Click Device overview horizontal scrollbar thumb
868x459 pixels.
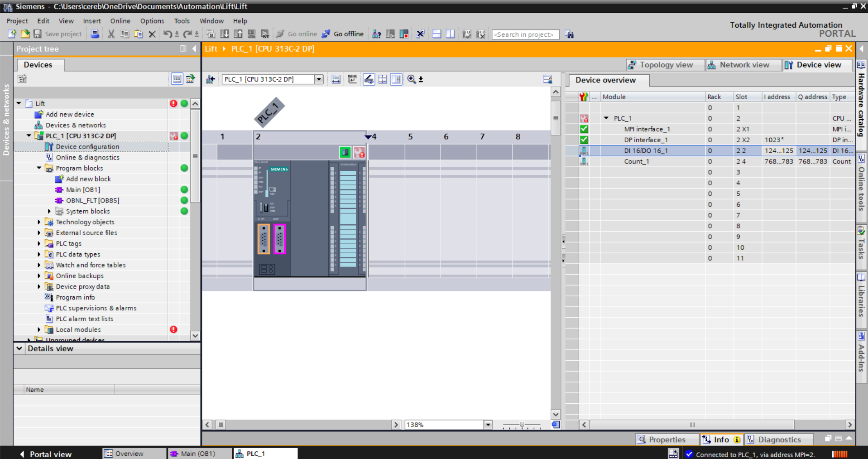pos(692,425)
